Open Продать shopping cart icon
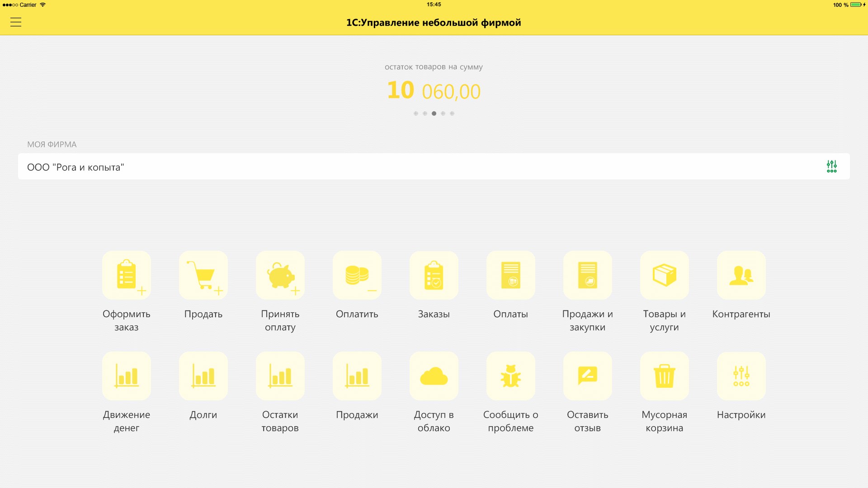Viewport: 868px width, 488px height. 203,275
